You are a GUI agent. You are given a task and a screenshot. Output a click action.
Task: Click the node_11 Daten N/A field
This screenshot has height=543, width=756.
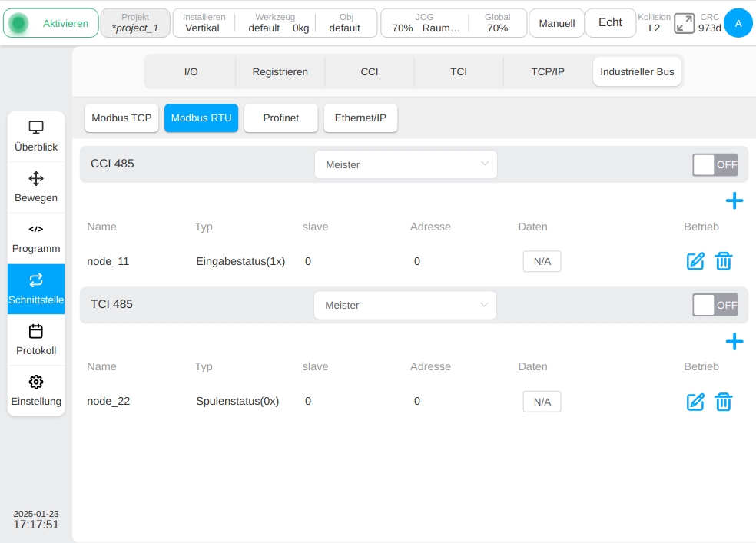(x=542, y=262)
